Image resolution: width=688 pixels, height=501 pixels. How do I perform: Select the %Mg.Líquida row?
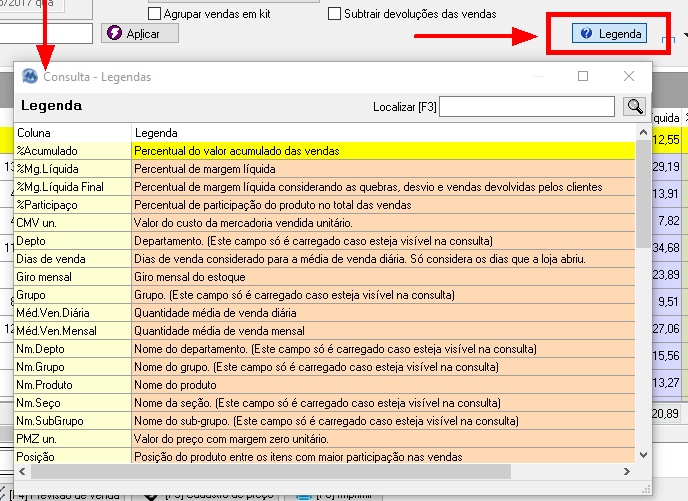[x=325, y=169]
